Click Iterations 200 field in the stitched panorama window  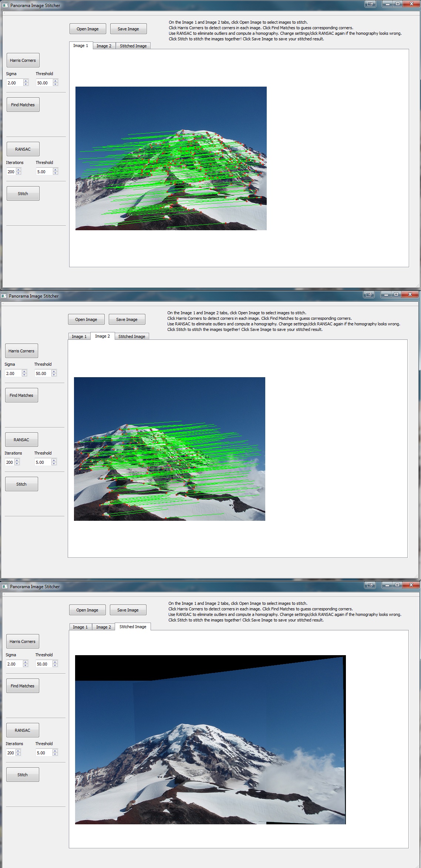pos(11,753)
